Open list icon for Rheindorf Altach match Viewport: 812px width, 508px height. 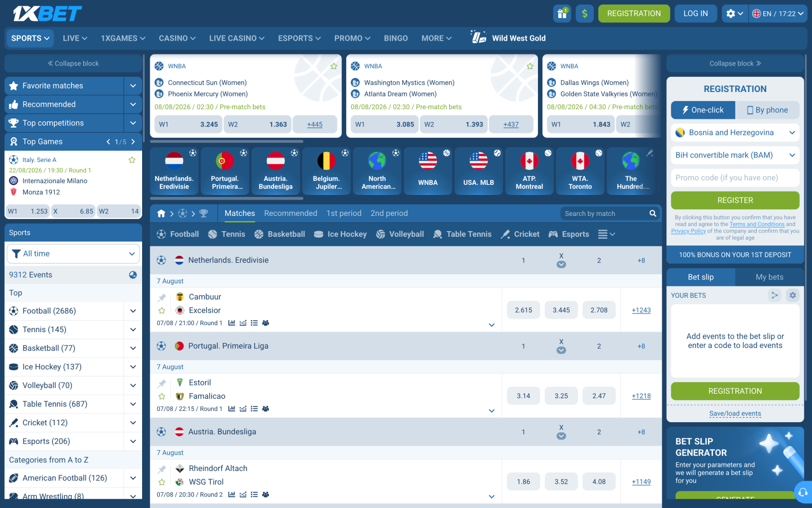(254, 495)
